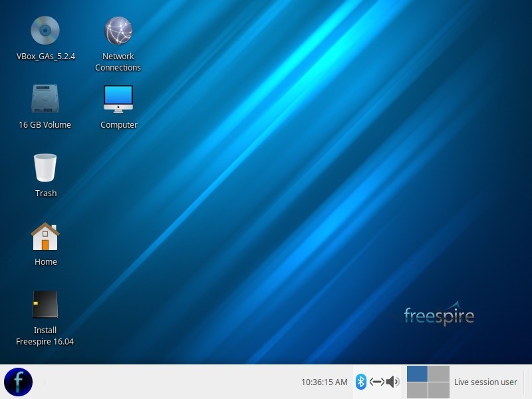Switch to bottom-right workspace
The height and width of the screenshot is (399, 532).
point(439,390)
